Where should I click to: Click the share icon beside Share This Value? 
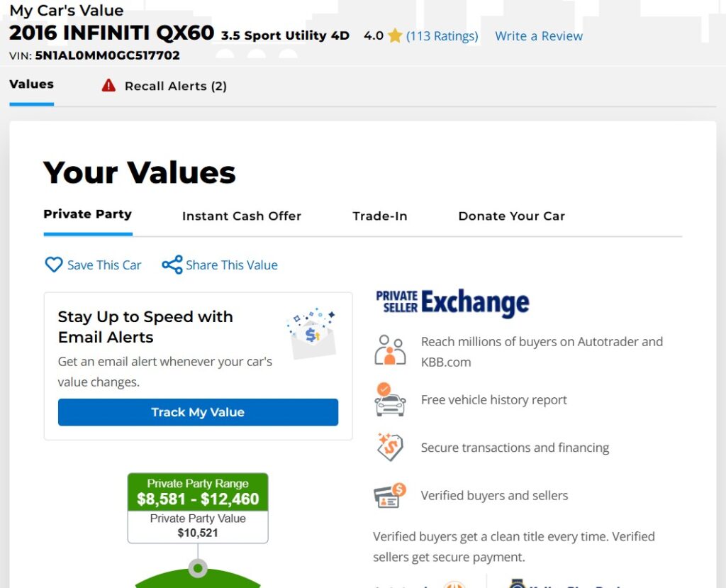pos(172,265)
